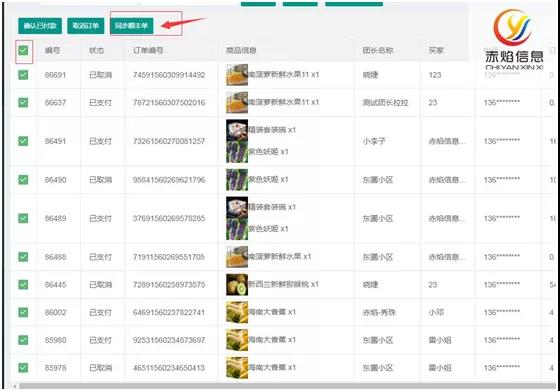Click the 取消订单 button

86,26
